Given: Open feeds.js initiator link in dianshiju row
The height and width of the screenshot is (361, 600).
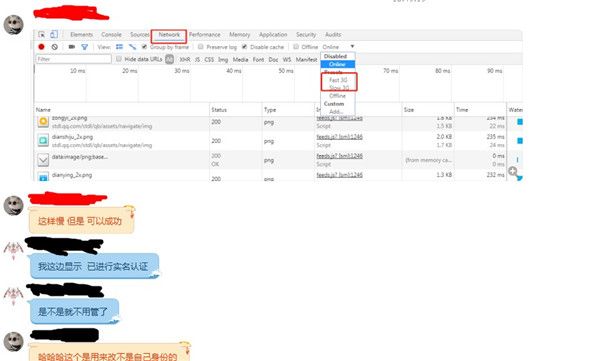Looking at the screenshot, I should (x=339, y=137).
